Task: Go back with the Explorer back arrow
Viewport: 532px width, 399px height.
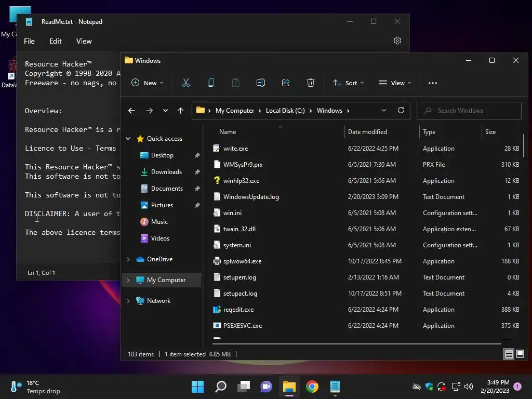Action: point(131,111)
